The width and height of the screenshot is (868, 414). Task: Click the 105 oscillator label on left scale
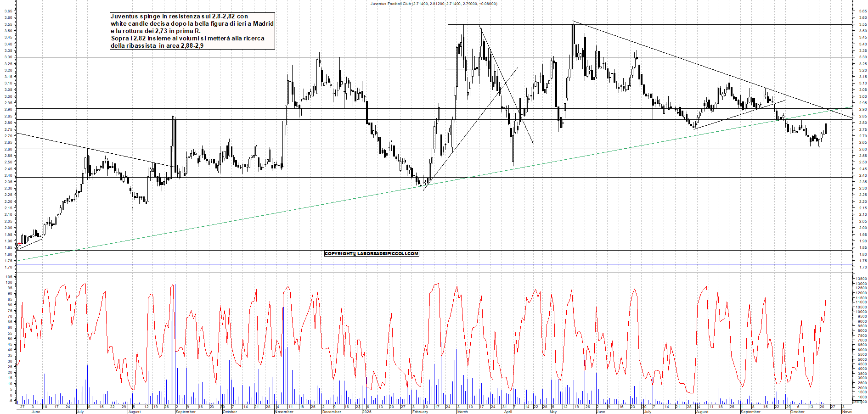click(x=8, y=277)
